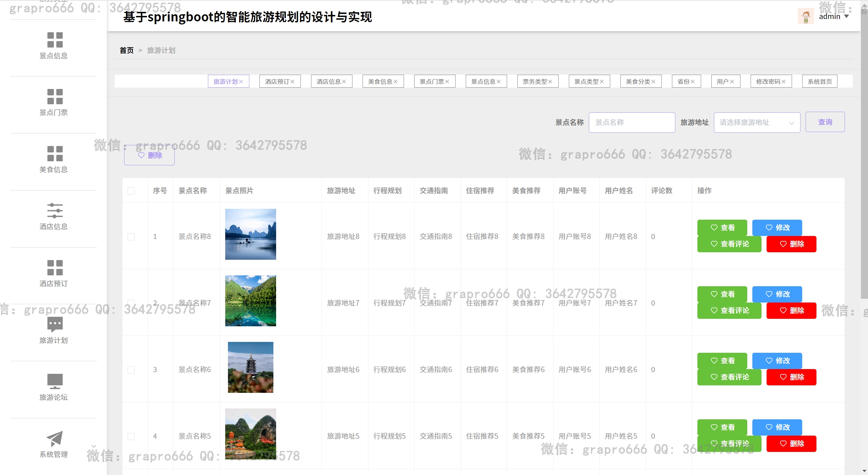868x475 pixels.
Task: Click 系统管理 paper plane icon
Action: point(55,438)
